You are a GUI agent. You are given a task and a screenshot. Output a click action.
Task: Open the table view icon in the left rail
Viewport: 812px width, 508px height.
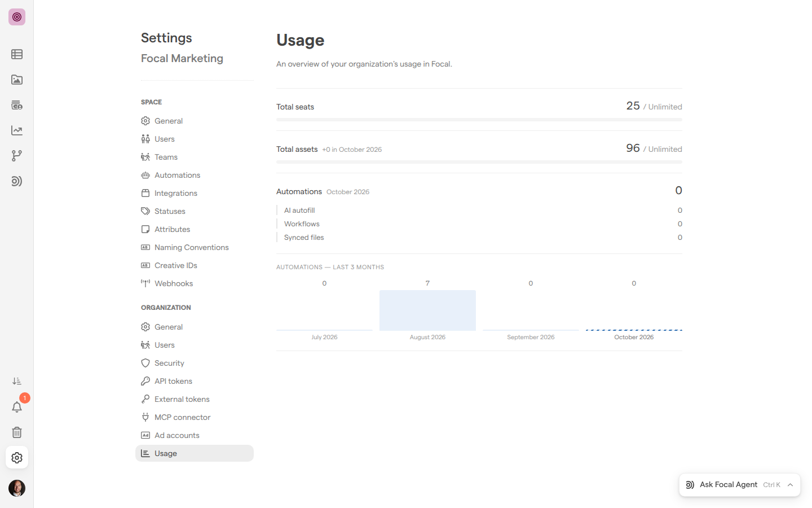click(x=17, y=54)
